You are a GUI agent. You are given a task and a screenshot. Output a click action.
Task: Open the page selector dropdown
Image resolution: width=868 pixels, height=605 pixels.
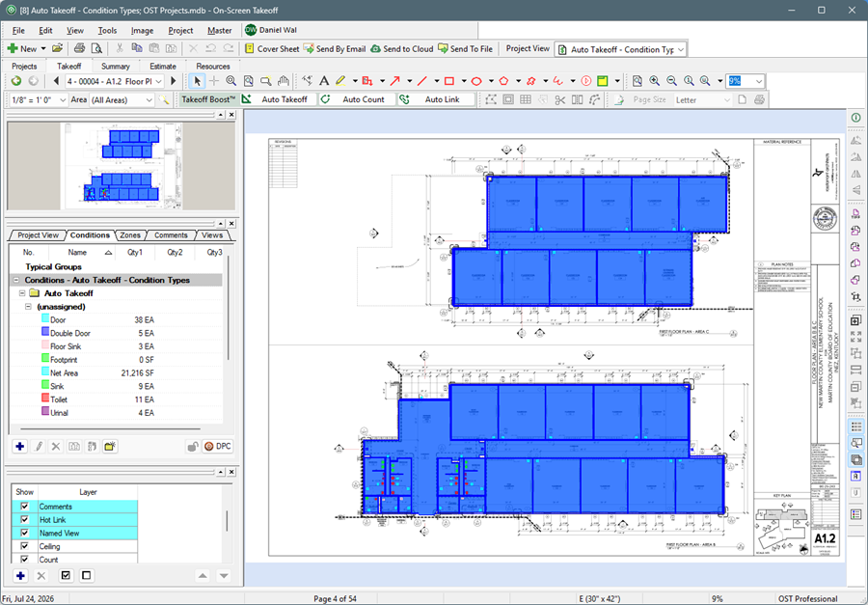(159, 81)
